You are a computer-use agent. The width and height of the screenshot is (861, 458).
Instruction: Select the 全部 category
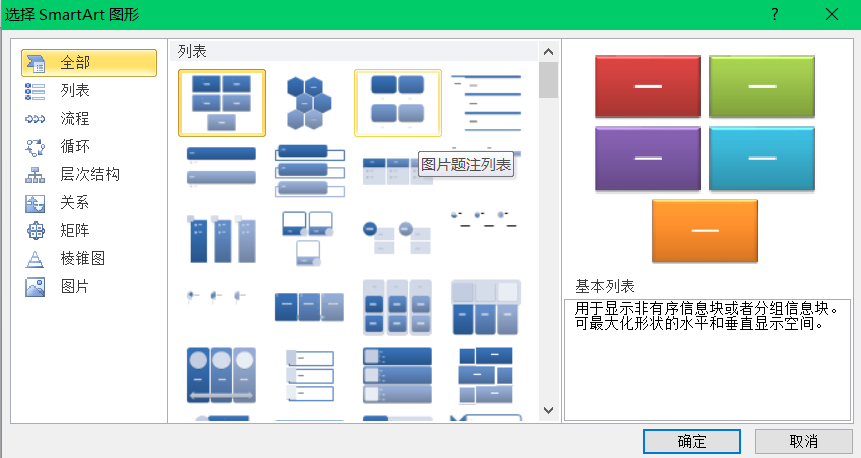click(x=89, y=63)
